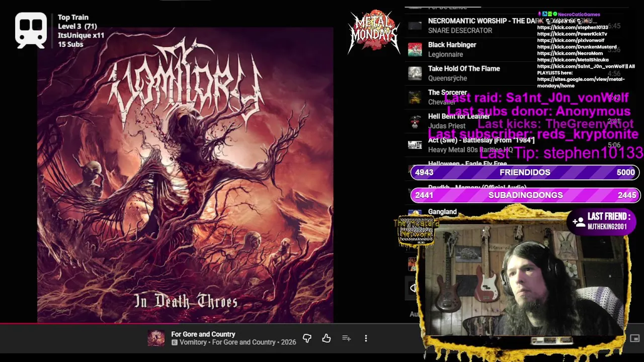The image size is (644, 362).
Task: Click the song title For Gore and Country
Action: [203, 334]
